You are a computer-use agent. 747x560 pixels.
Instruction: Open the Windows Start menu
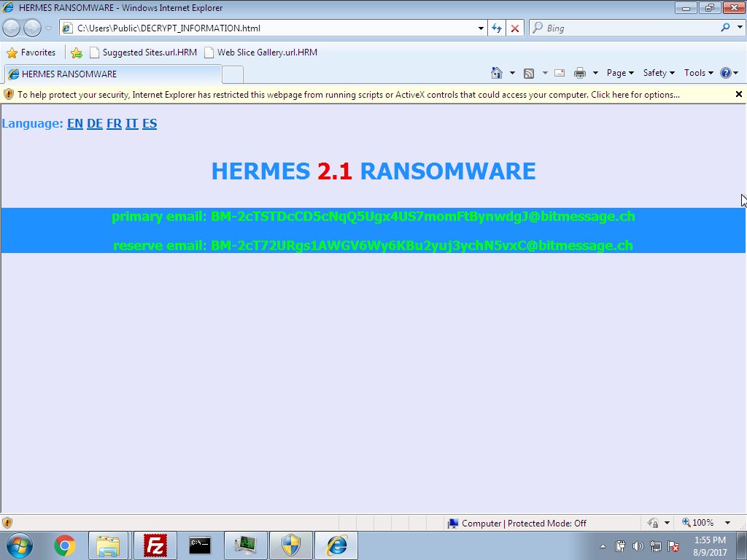coord(20,545)
